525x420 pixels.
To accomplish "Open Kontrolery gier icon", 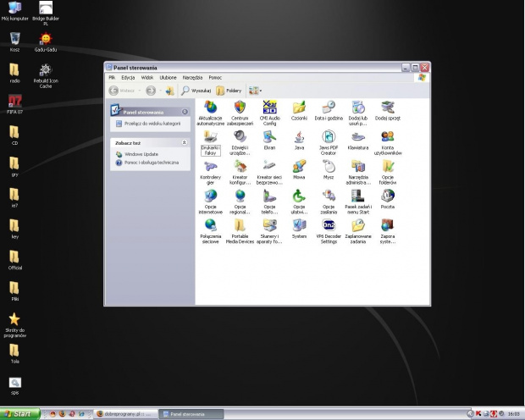I will pos(210,172).
